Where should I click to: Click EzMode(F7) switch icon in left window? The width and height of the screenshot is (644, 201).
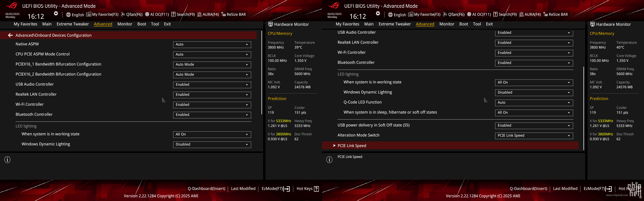click(287, 189)
